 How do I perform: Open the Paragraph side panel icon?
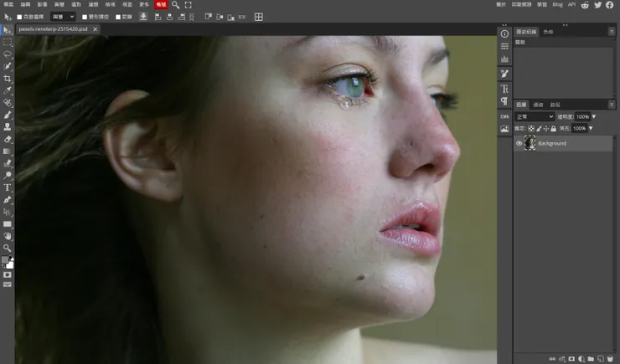click(504, 101)
